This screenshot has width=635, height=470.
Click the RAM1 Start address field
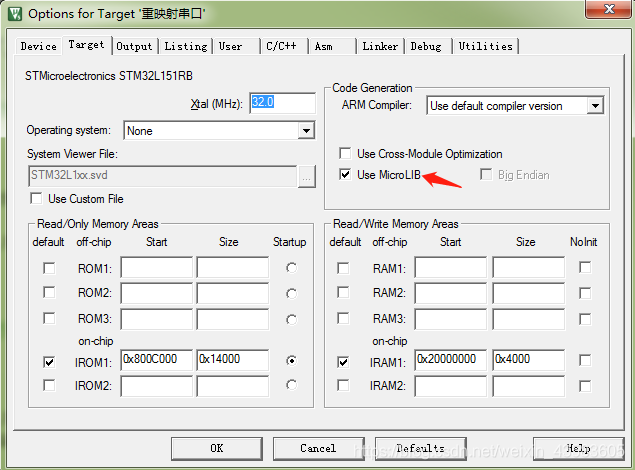pyautogui.click(x=451, y=267)
